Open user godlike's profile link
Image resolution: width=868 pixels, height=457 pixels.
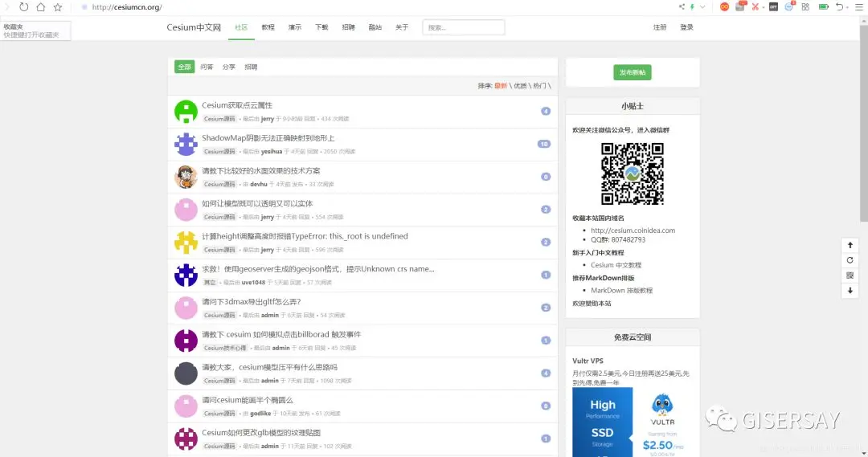[260, 414]
